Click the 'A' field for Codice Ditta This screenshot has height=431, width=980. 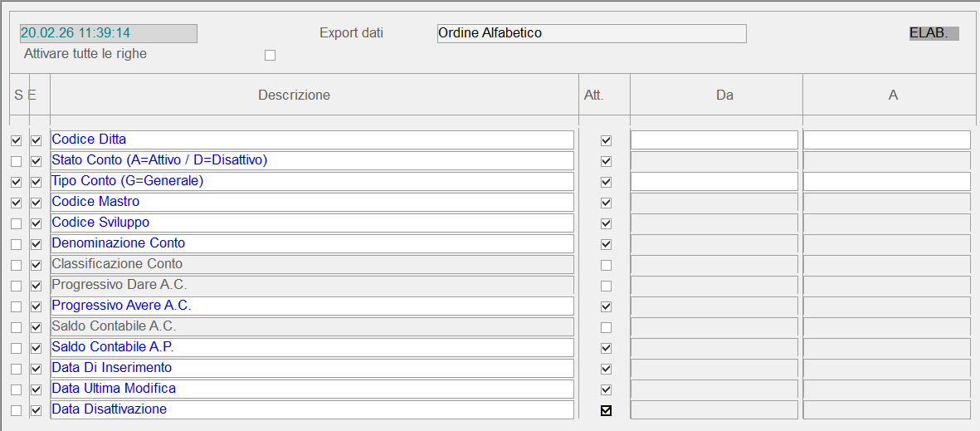click(x=886, y=140)
